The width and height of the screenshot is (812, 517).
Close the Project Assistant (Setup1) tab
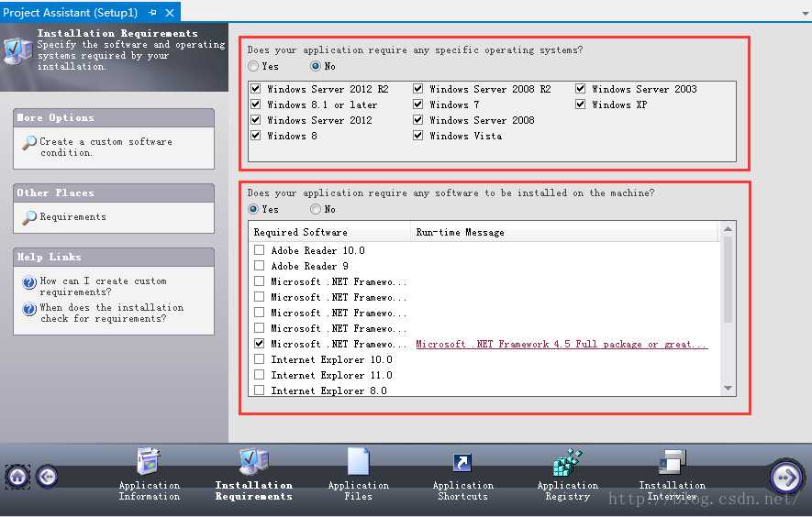tap(170, 13)
